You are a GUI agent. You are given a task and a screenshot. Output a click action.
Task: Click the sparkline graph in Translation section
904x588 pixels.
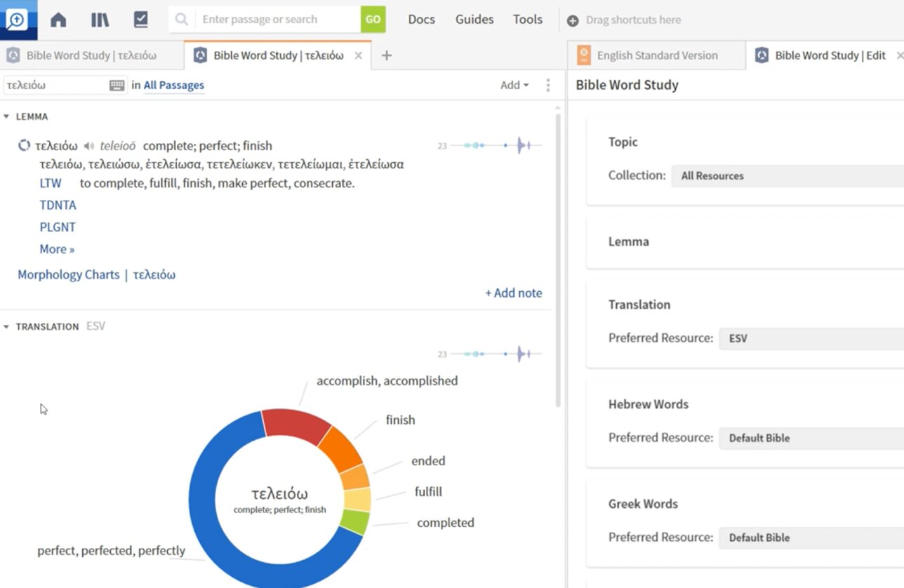(x=496, y=354)
